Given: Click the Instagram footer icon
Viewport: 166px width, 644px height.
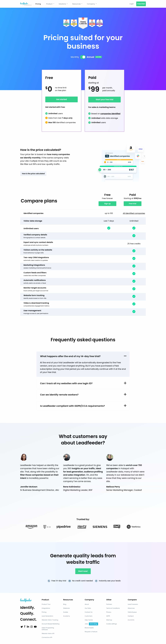Looking at the screenshot, I should point(31,627).
